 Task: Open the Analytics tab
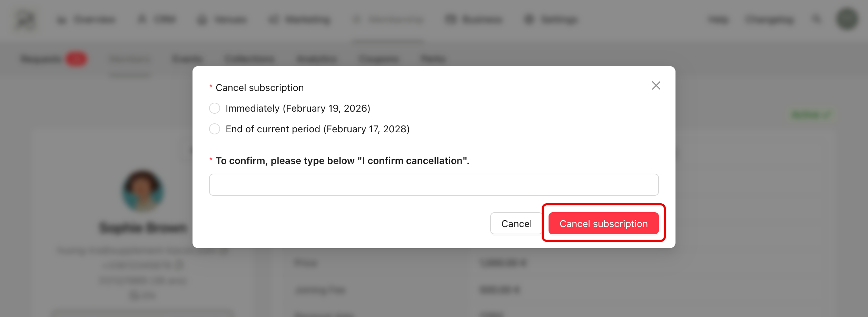[316, 59]
